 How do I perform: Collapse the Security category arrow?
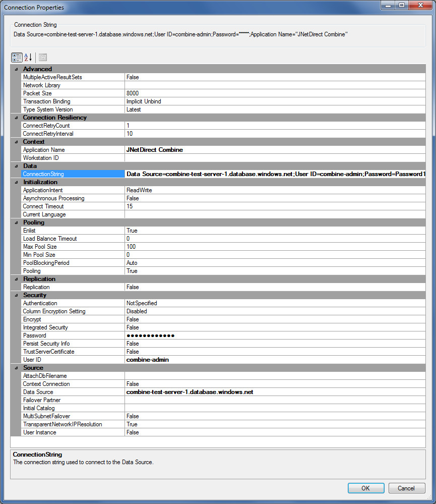tap(16, 295)
